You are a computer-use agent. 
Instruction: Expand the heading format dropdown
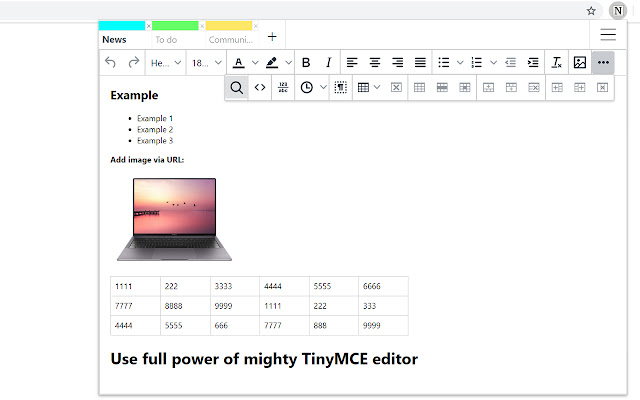[x=166, y=63]
